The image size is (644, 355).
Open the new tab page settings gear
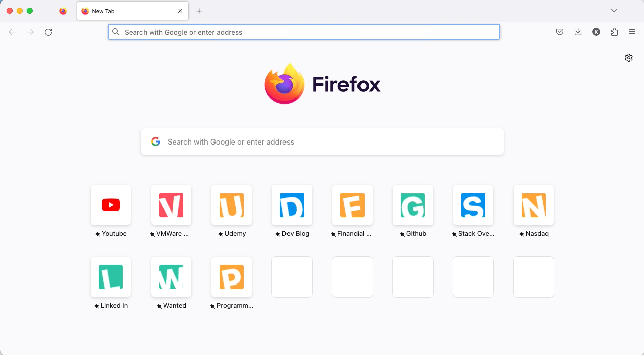click(629, 58)
